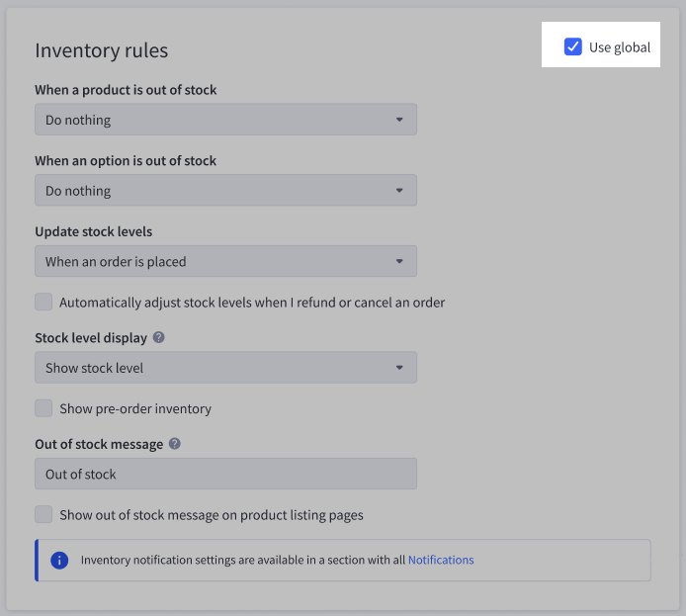
Task: Click the Use global label text
Action: pyautogui.click(x=620, y=47)
